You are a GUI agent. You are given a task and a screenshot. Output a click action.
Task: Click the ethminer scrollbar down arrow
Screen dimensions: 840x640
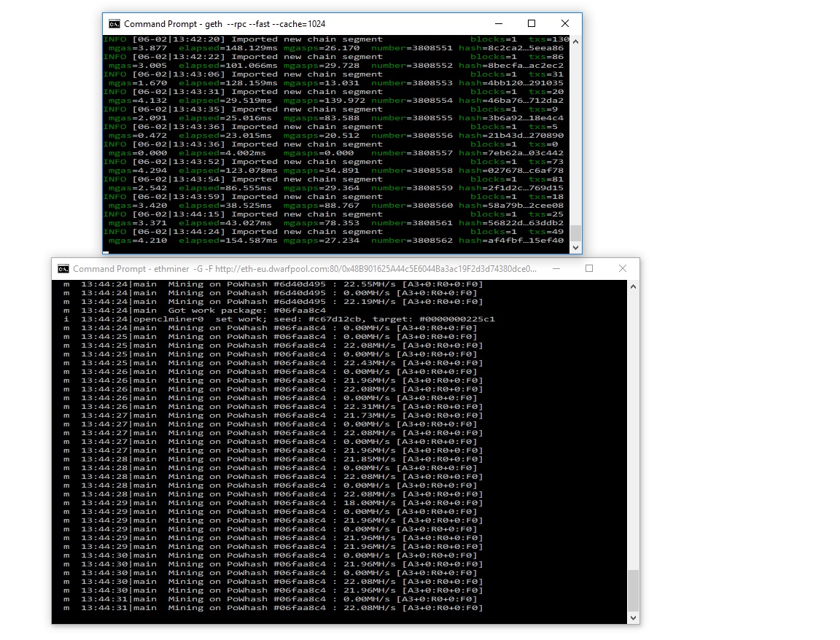(633, 618)
